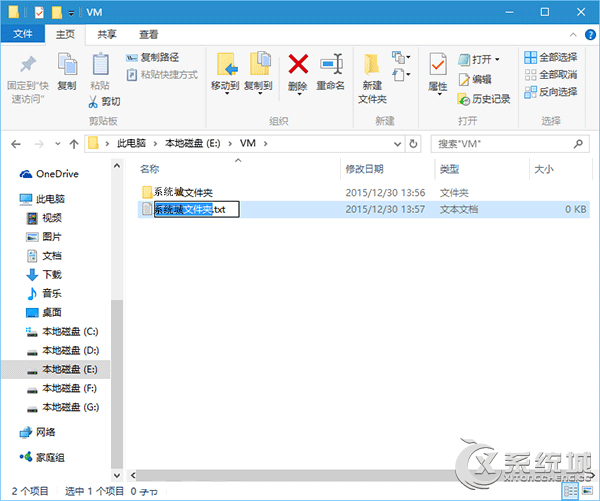This screenshot has width=600, height=501.
Task: Select 此电脑 in navigation pane
Action: (42, 199)
